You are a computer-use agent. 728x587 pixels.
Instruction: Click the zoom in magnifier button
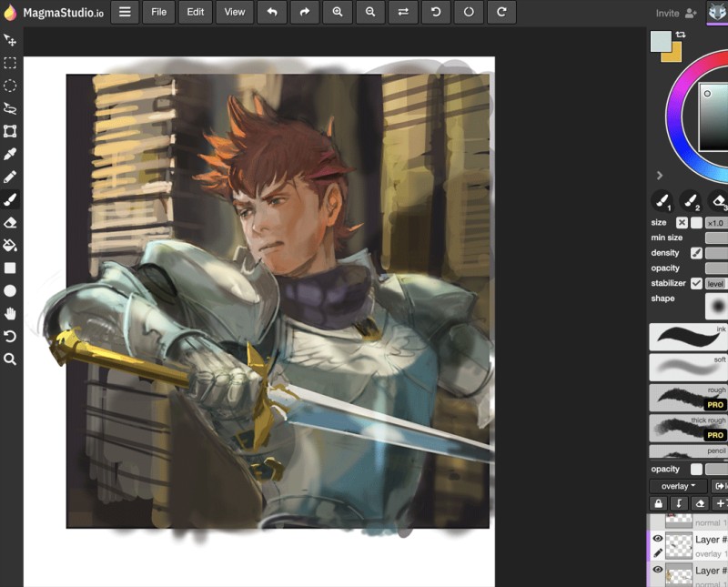click(x=337, y=13)
